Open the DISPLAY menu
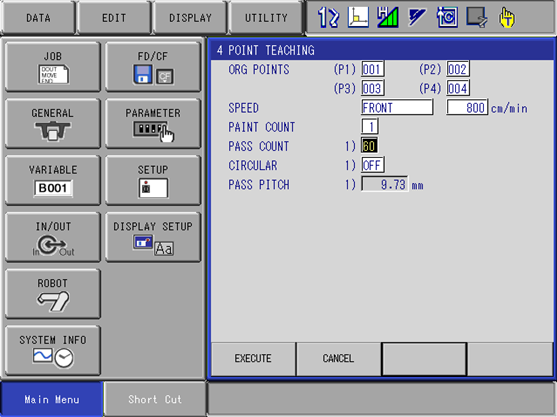 point(190,18)
